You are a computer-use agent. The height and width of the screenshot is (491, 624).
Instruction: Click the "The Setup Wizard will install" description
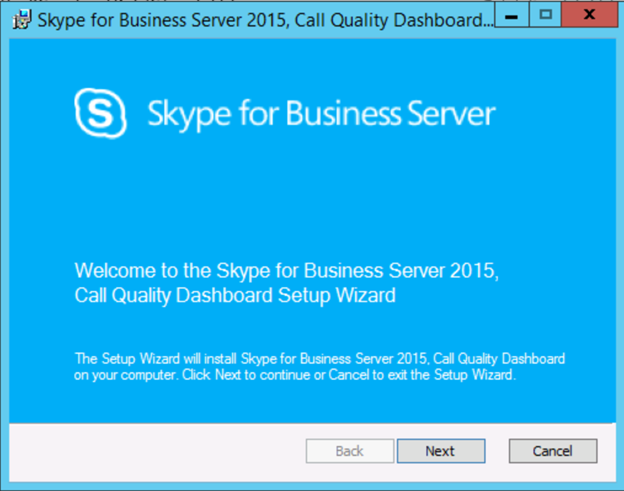tap(319, 366)
